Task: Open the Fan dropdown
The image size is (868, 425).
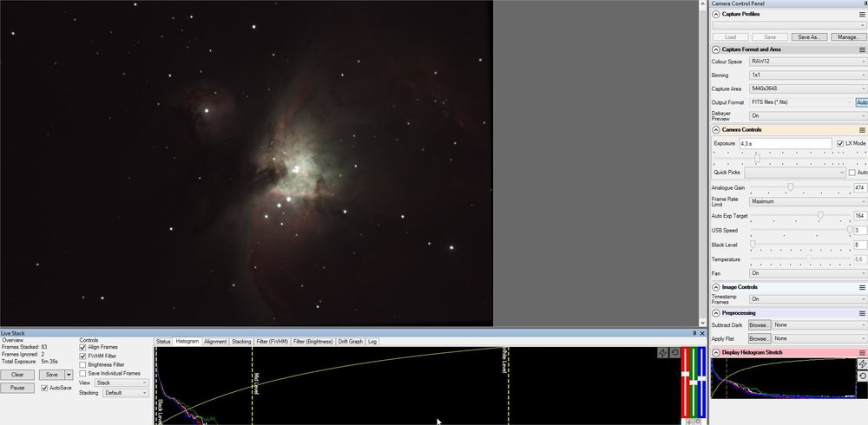Action: click(808, 273)
